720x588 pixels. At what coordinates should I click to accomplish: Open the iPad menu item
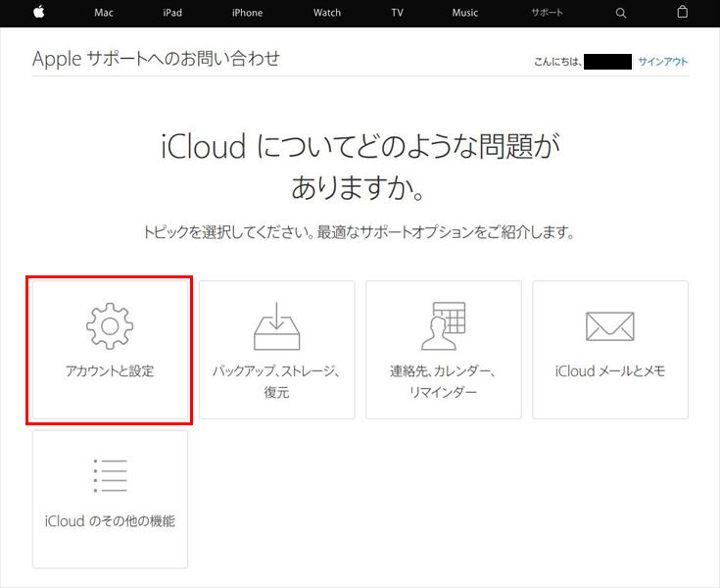coord(172,13)
